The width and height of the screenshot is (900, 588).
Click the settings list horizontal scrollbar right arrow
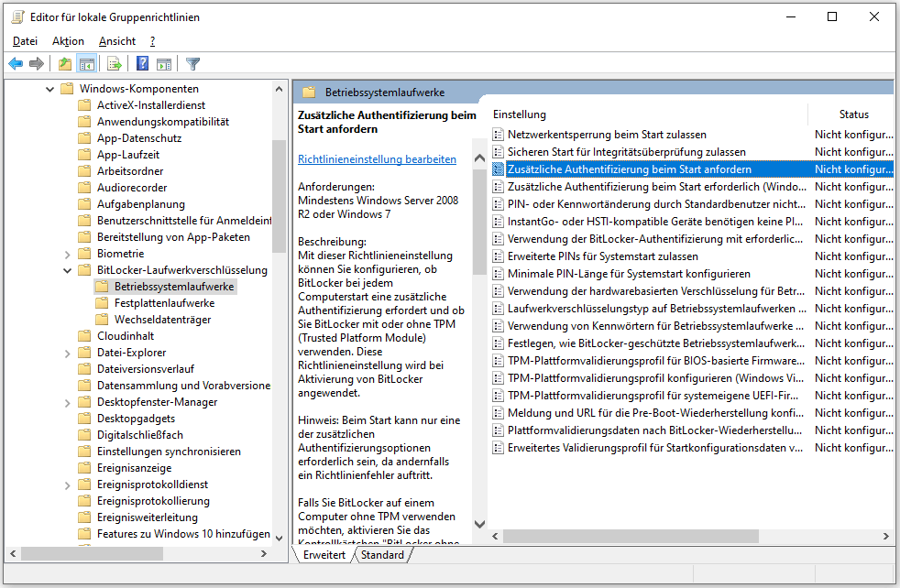885,536
